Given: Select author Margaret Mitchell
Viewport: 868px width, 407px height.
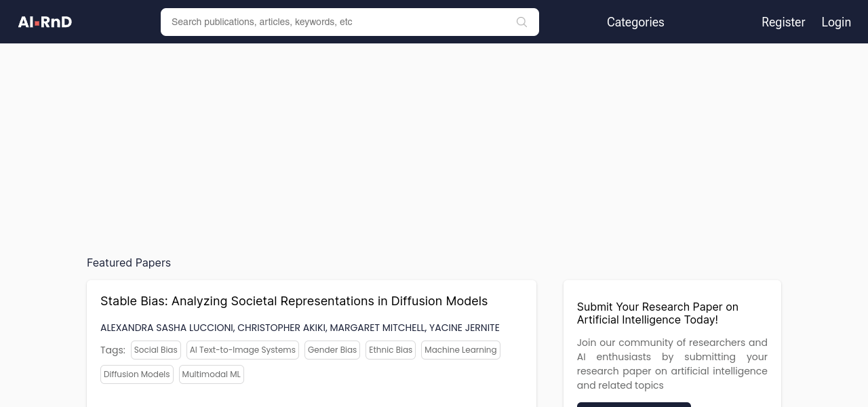Looking at the screenshot, I should coord(376,328).
